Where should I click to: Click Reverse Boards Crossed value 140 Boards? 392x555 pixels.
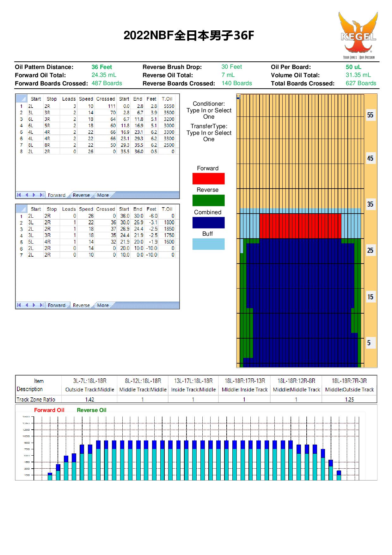point(237,83)
